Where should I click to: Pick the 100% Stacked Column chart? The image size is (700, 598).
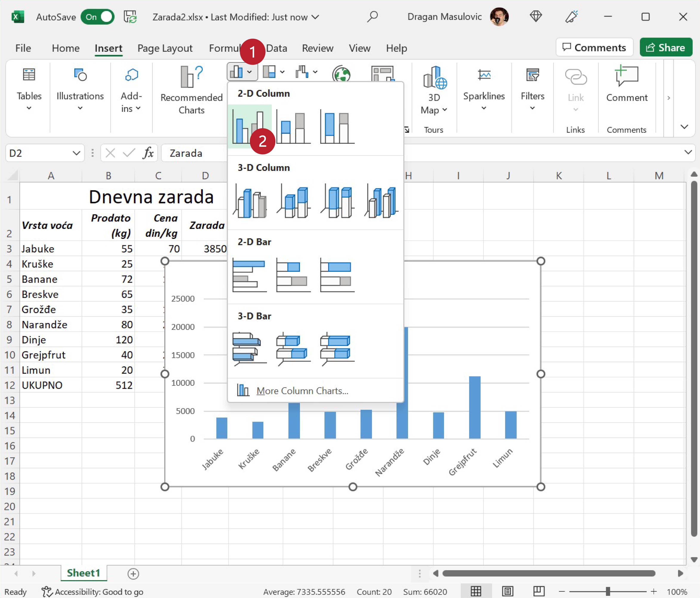point(337,127)
